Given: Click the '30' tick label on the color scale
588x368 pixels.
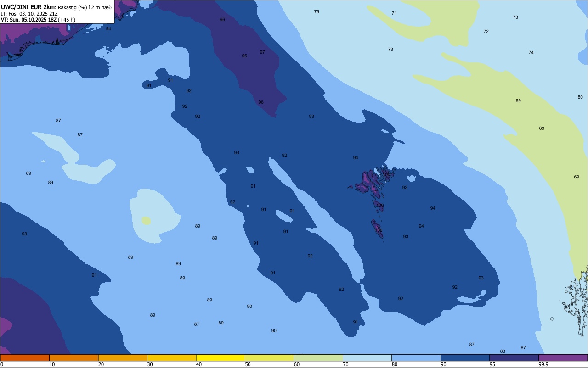Looking at the screenshot, I should (150, 364).
